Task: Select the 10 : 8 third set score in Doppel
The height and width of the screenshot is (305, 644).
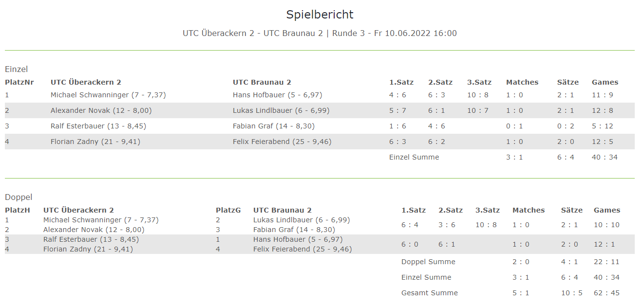Action: (486, 225)
